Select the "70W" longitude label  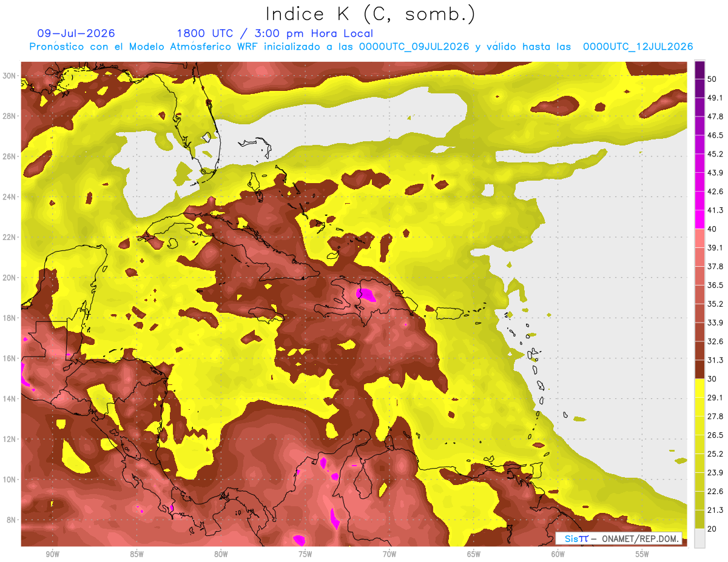coord(389,554)
